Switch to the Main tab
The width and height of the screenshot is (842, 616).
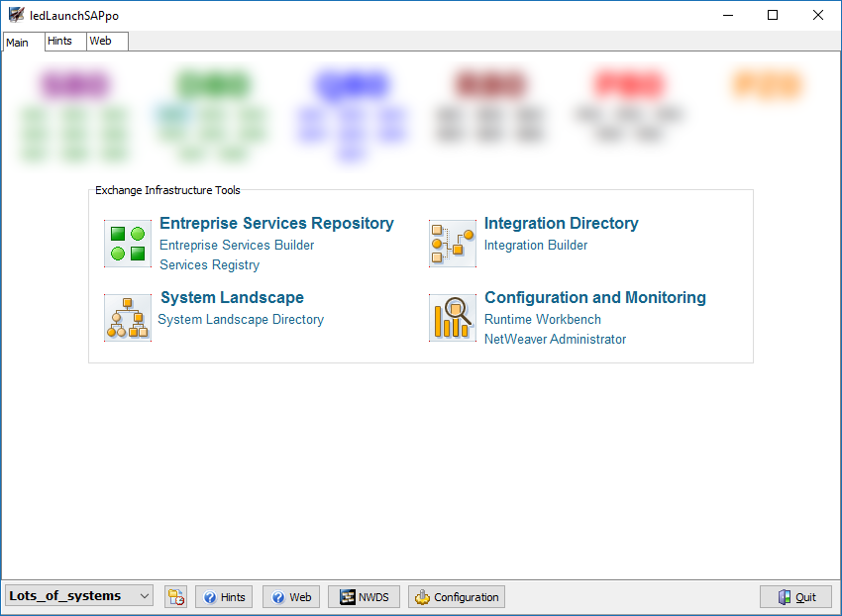tap(23, 42)
